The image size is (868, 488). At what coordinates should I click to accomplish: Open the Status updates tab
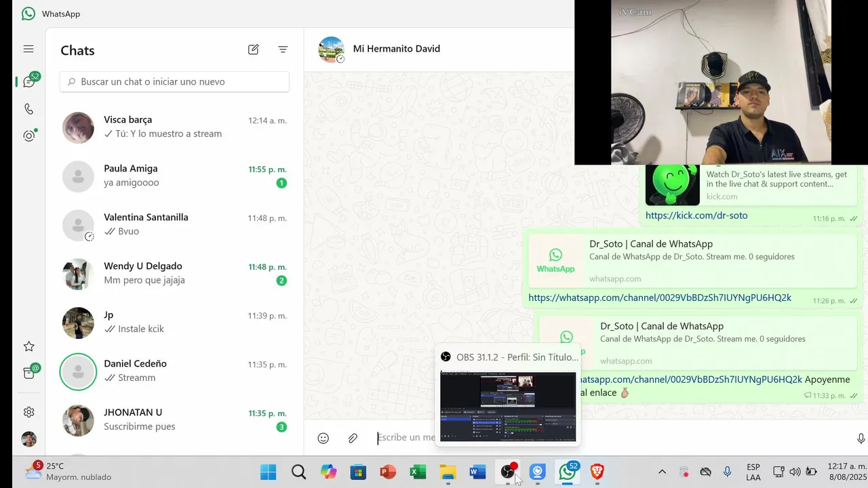coord(28,136)
